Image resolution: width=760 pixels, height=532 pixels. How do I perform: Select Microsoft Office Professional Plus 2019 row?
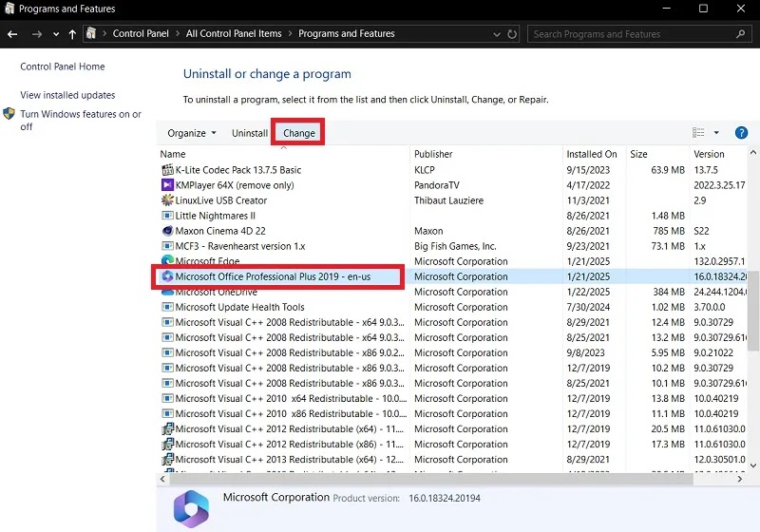[x=450, y=276]
